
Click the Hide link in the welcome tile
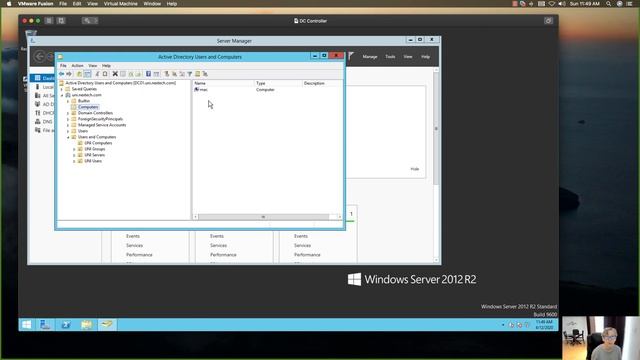coord(415,169)
